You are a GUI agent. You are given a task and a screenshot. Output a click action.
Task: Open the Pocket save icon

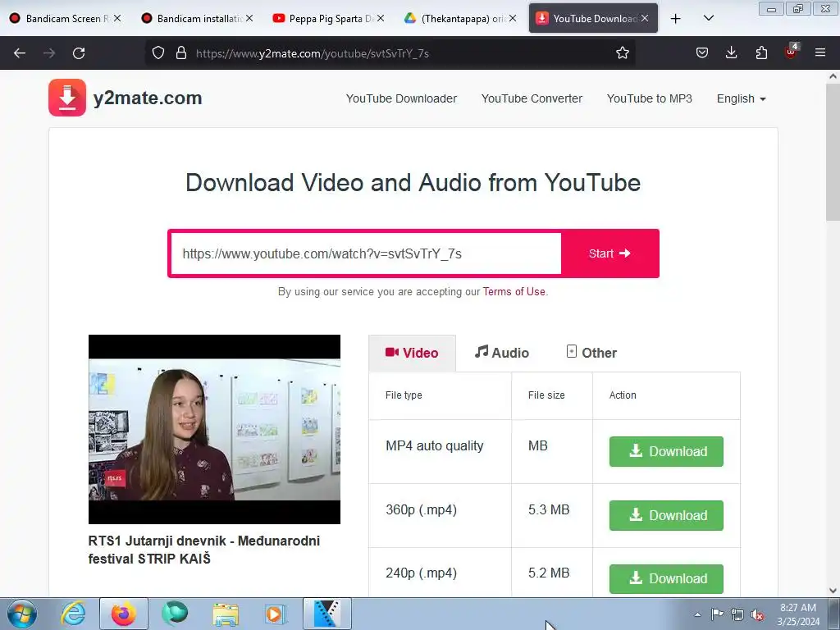pyautogui.click(x=702, y=53)
